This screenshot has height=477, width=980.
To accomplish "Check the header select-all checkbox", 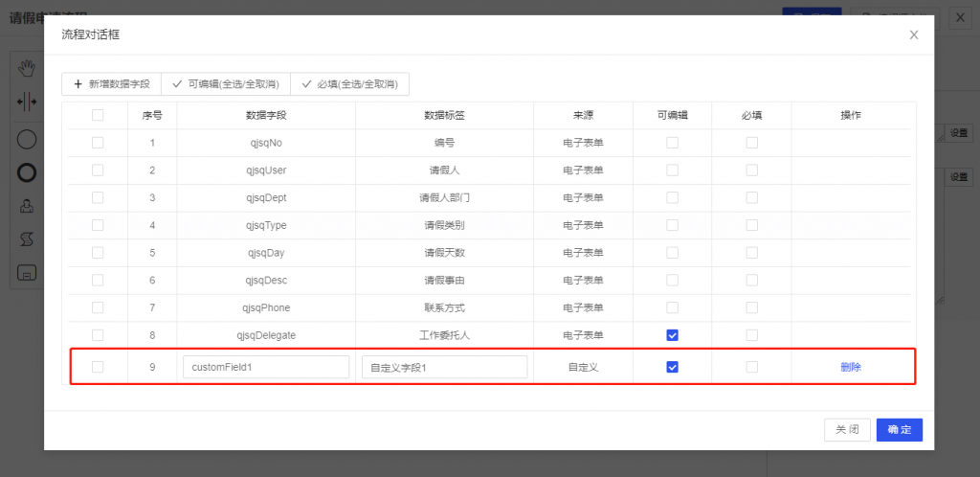I will coord(97,115).
